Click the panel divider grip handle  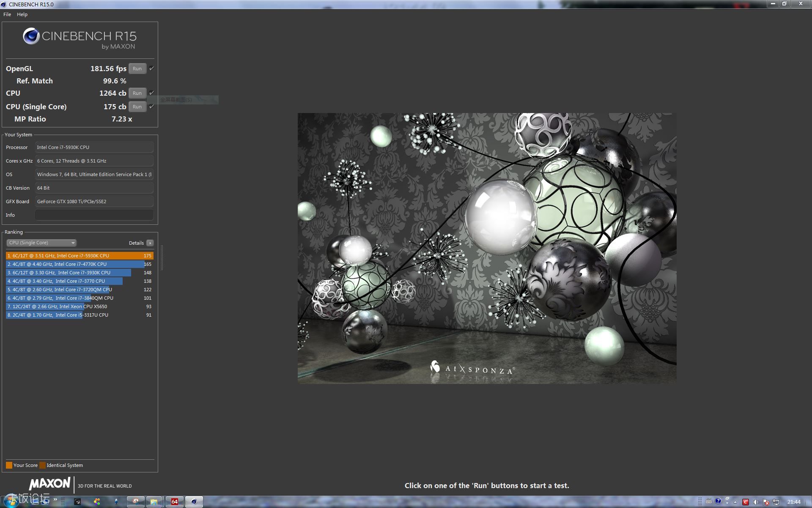tap(162, 257)
